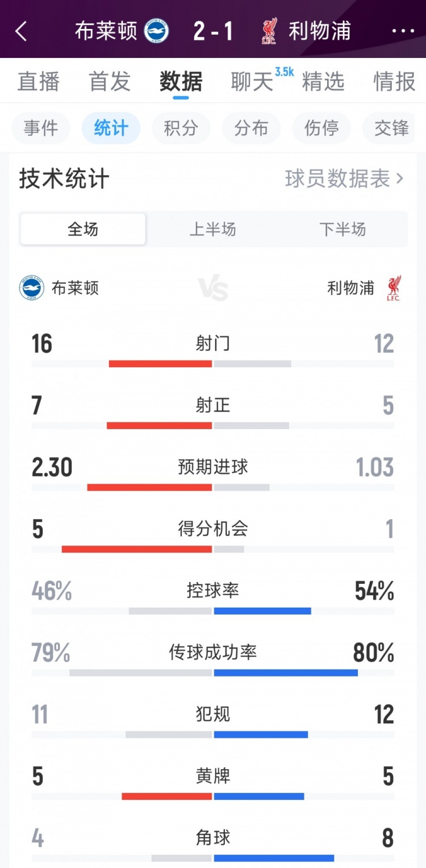The image size is (426, 868).
Task: Switch to the 直播 tab
Action: click(39, 82)
